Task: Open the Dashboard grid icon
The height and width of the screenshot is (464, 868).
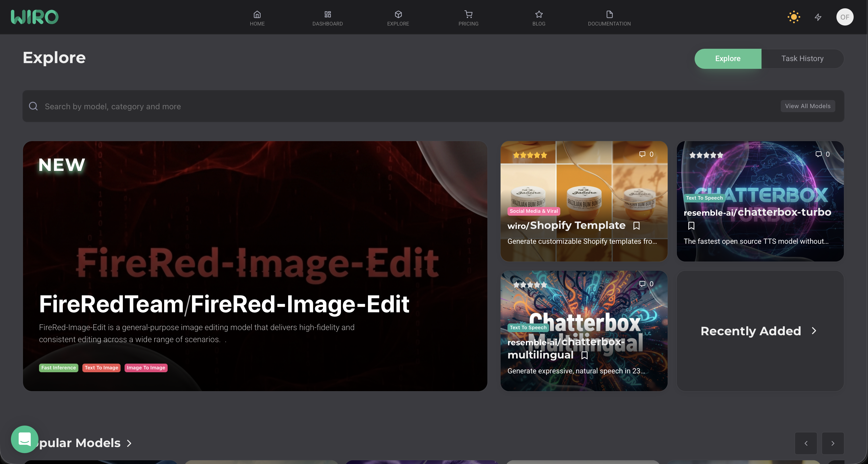Action: point(327,14)
